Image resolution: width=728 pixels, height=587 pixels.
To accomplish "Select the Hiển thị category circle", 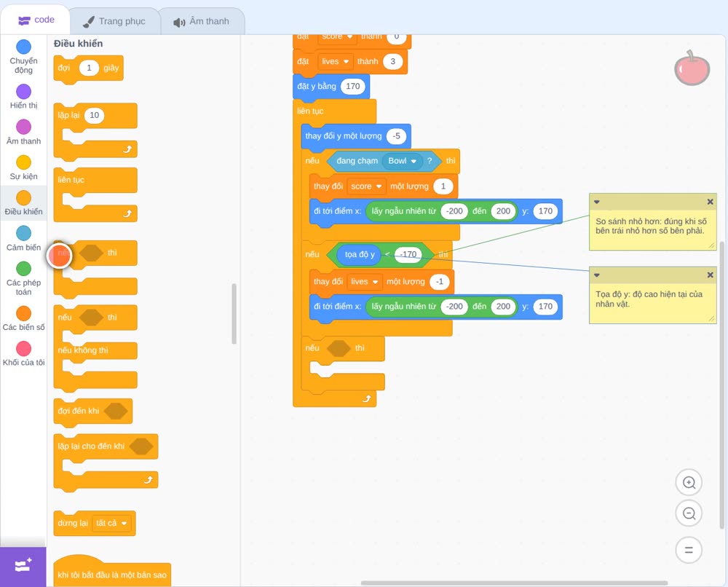I will pyautogui.click(x=24, y=92).
